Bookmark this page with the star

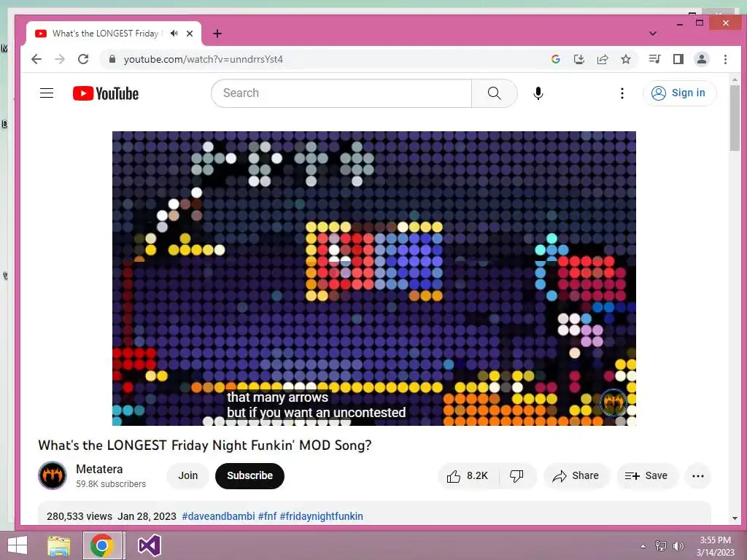pyautogui.click(x=626, y=59)
